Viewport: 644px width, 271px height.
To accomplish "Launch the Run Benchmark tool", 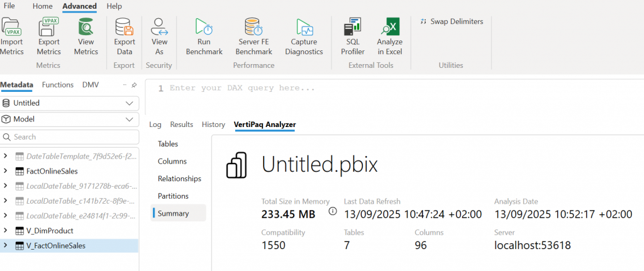I will pos(205,28).
